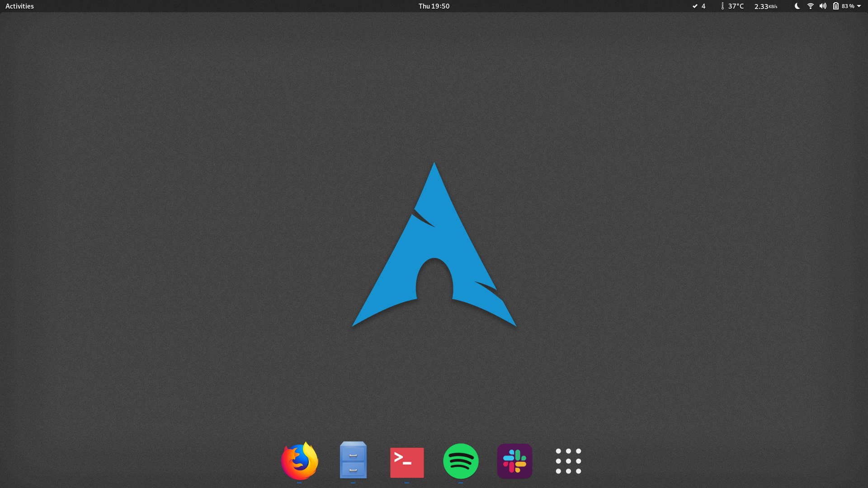Click the volume speaker icon
The image size is (868, 488).
823,6
